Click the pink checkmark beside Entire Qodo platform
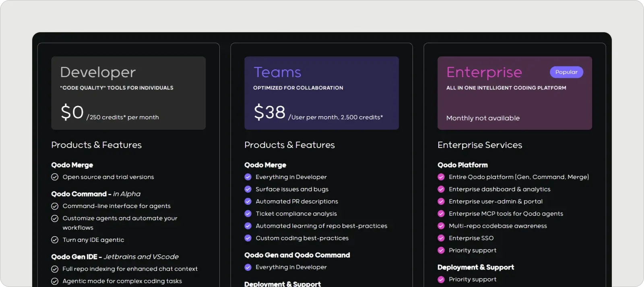Viewport: 644px width, 287px height. 441,177
